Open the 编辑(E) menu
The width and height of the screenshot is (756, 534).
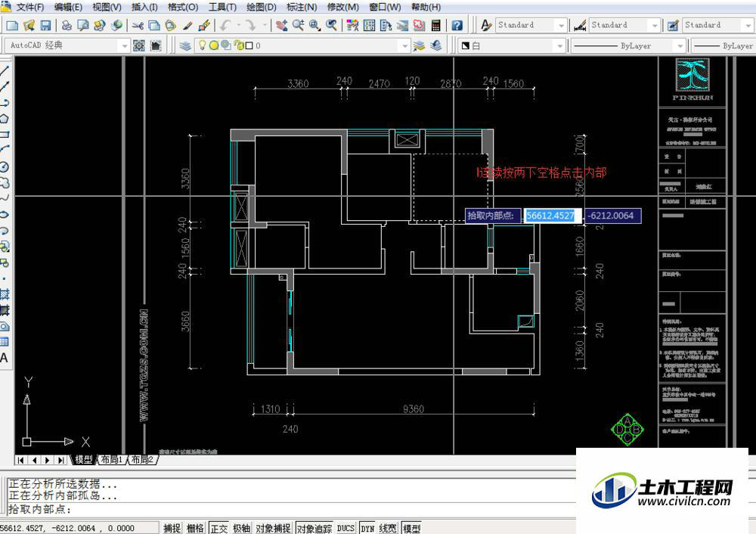[68, 8]
